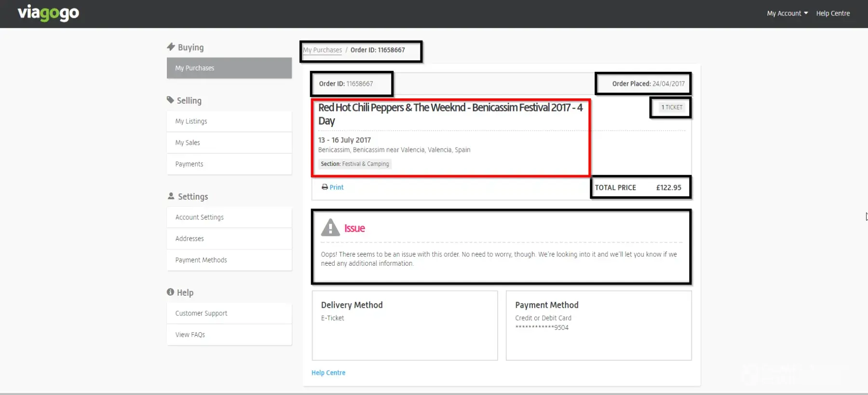The height and width of the screenshot is (395, 868).
Task: Click the Print link
Action: click(337, 187)
